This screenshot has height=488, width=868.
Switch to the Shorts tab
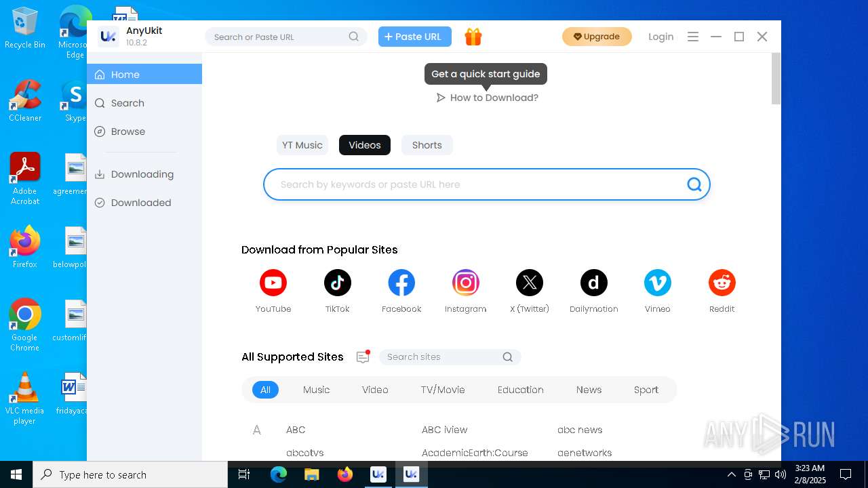(427, 145)
